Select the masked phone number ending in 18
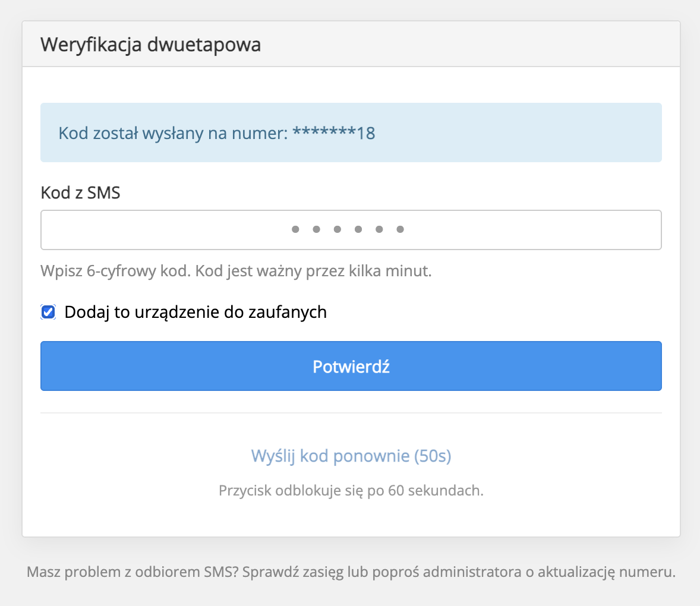This screenshot has width=700, height=606. pyautogui.click(x=333, y=133)
